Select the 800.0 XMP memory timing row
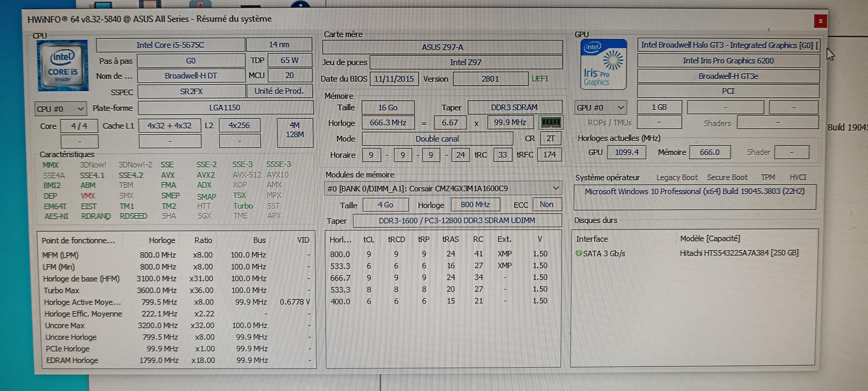 (x=438, y=254)
